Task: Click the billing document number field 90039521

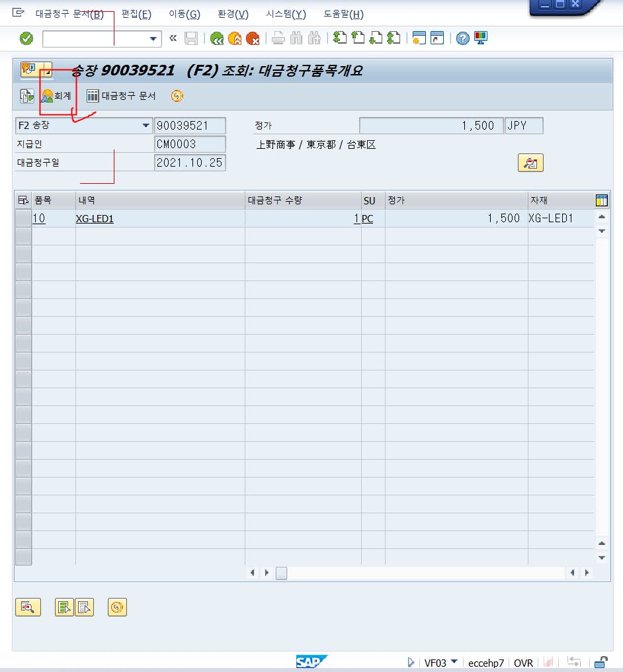Action: pos(190,126)
